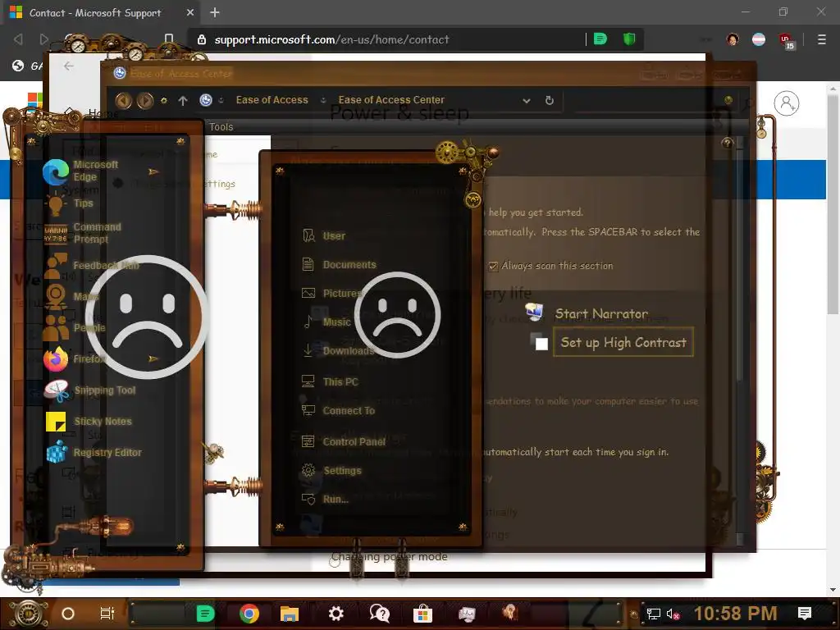840x630 pixels.
Task: Go up one level in Explorer
Action: tap(183, 101)
